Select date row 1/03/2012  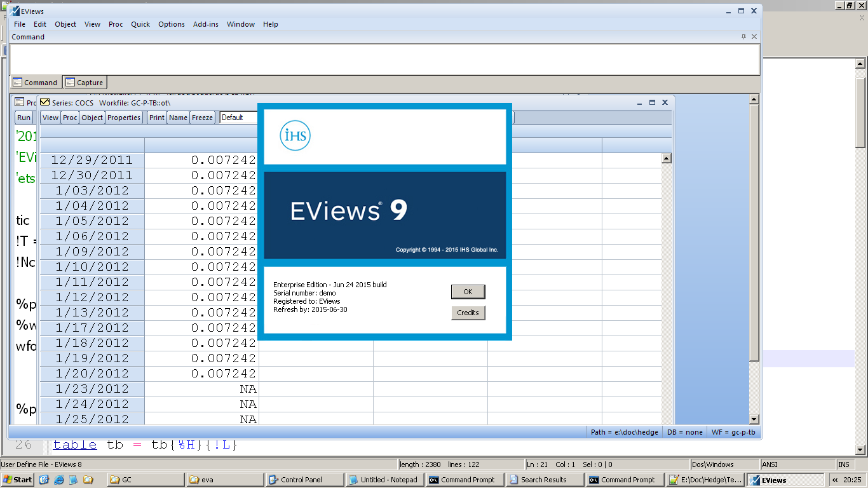pyautogui.click(x=92, y=191)
